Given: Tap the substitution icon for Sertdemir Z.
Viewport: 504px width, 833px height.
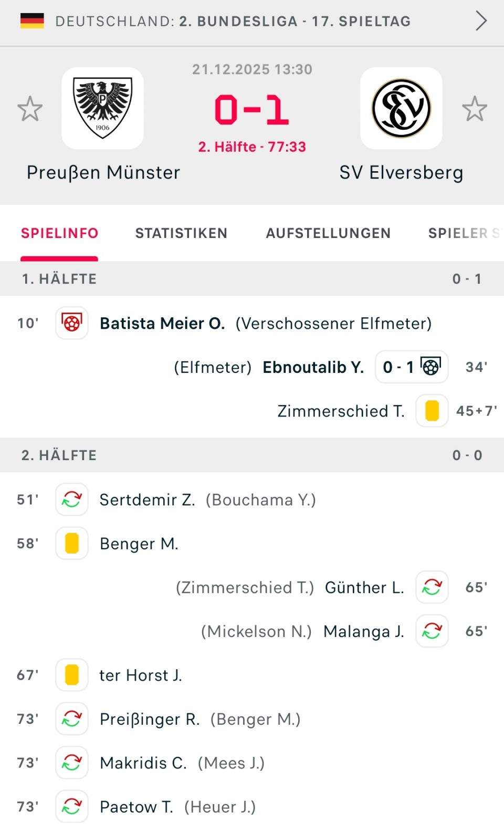Looking at the screenshot, I should point(72,499).
